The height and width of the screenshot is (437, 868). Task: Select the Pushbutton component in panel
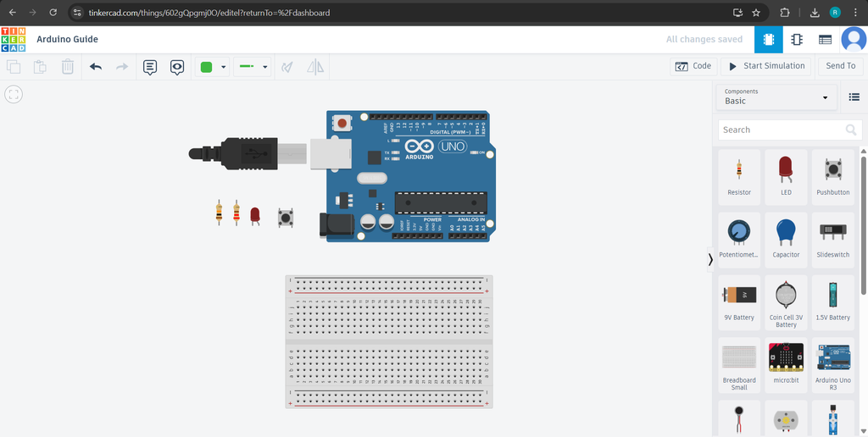832,177
